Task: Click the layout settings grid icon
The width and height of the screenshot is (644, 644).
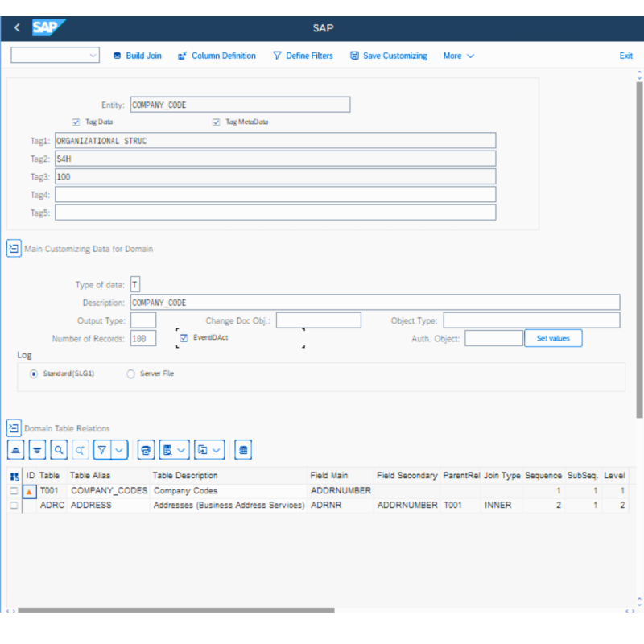Action: pyautogui.click(x=243, y=449)
